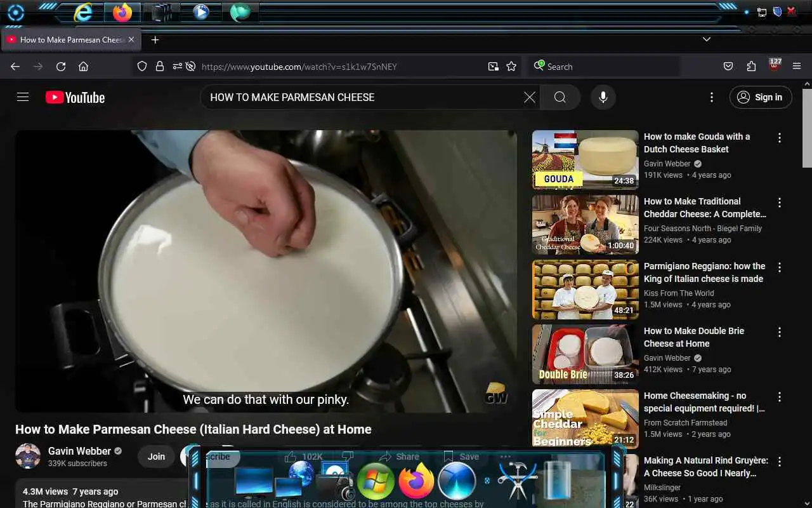Start voice search with the microphone

tap(603, 97)
